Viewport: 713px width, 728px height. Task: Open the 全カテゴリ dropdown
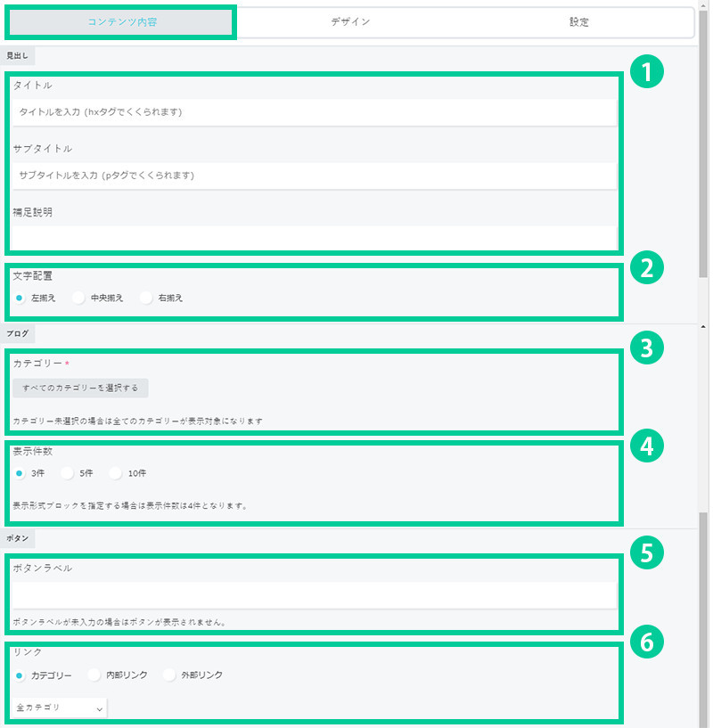61,708
